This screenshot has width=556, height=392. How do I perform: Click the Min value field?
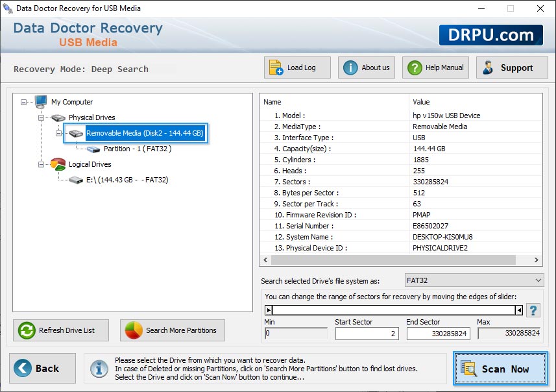[x=296, y=333]
